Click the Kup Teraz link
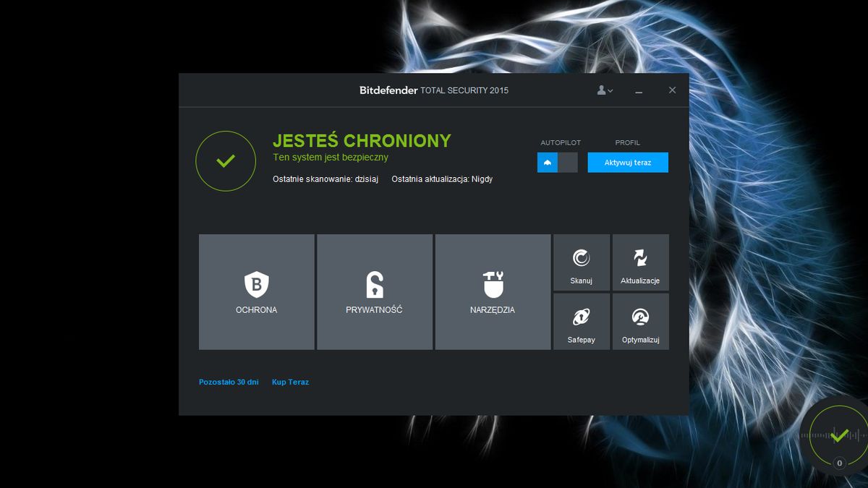The height and width of the screenshot is (488, 868). point(290,382)
